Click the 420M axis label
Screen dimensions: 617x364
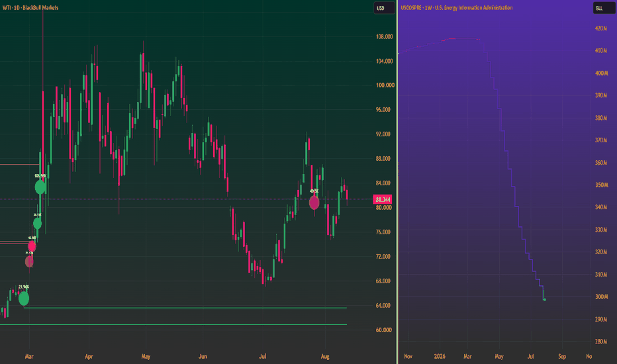click(601, 28)
